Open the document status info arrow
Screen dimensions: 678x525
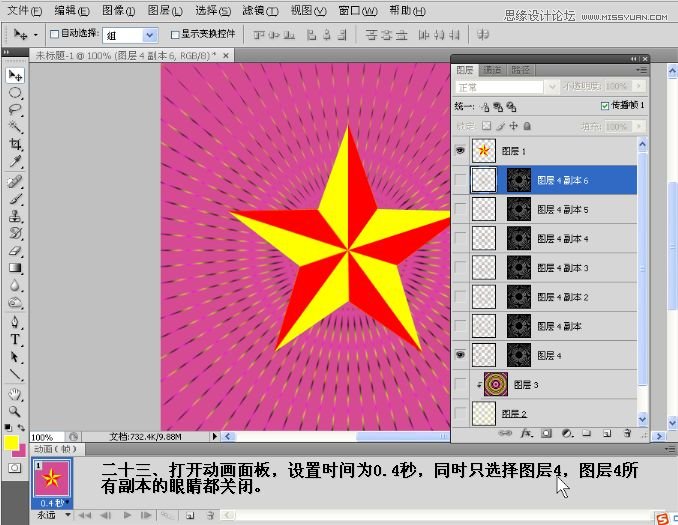click(x=214, y=436)
